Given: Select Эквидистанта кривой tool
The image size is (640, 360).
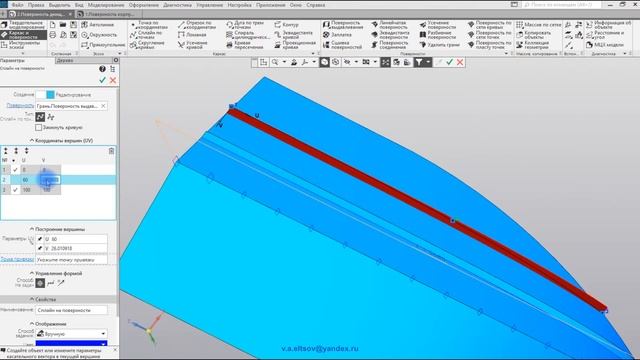Looking at the screenshot, I should tap(294, 35).
